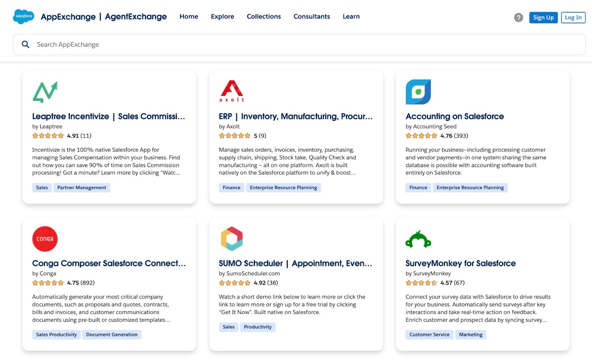Select the Sales tag on Leaptree card
Screen dimensions: 592x364
(x=42, y=188)
